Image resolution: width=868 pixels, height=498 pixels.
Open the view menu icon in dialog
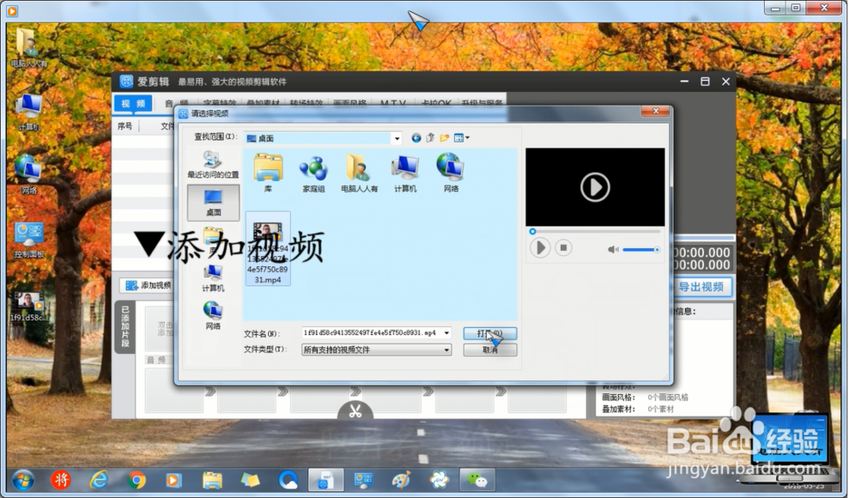pyautogui.click(x=461, y=138)
